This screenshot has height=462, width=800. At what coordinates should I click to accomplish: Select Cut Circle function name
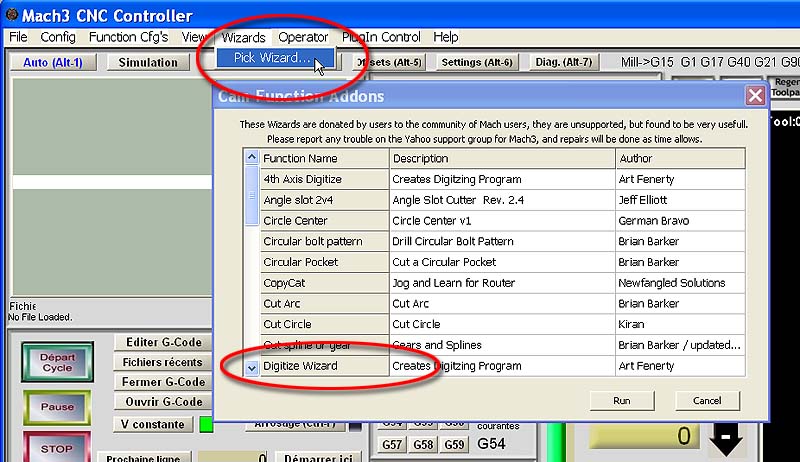(x=324, y=324)
